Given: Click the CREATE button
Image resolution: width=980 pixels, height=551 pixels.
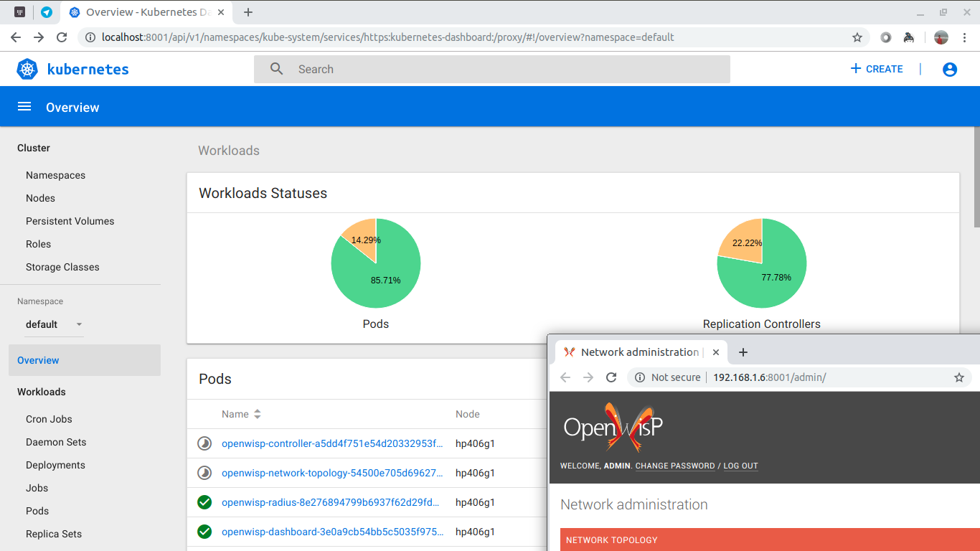Looking at the screenshot, I should click(x=876, y=69).
